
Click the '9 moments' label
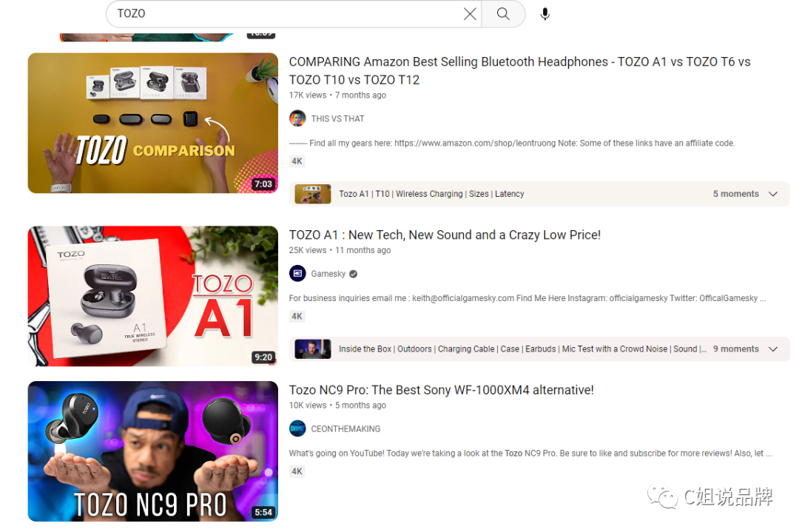pos(736,349)
